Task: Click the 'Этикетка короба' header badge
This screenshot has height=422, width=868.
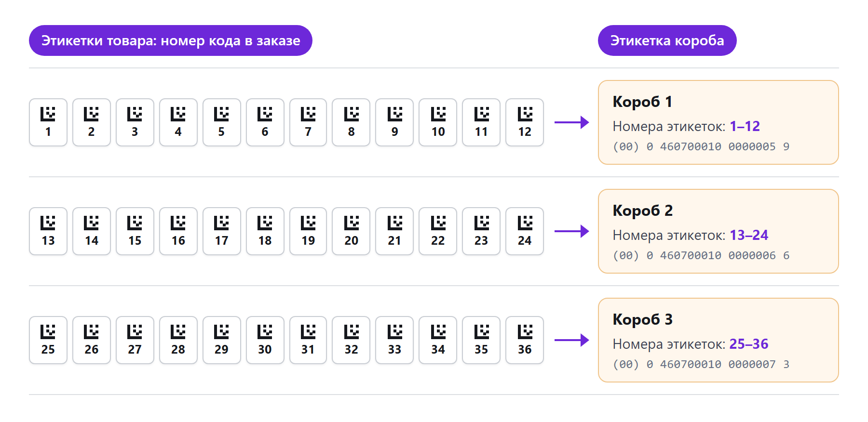Action: click(667, 40)
